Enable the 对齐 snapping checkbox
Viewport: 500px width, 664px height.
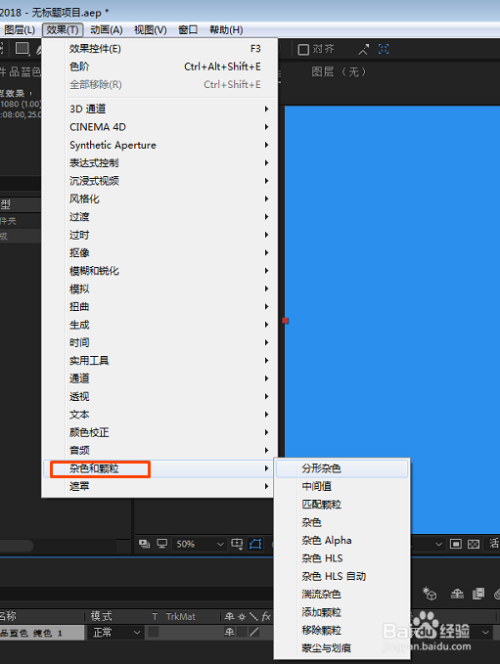coord(303,50)
